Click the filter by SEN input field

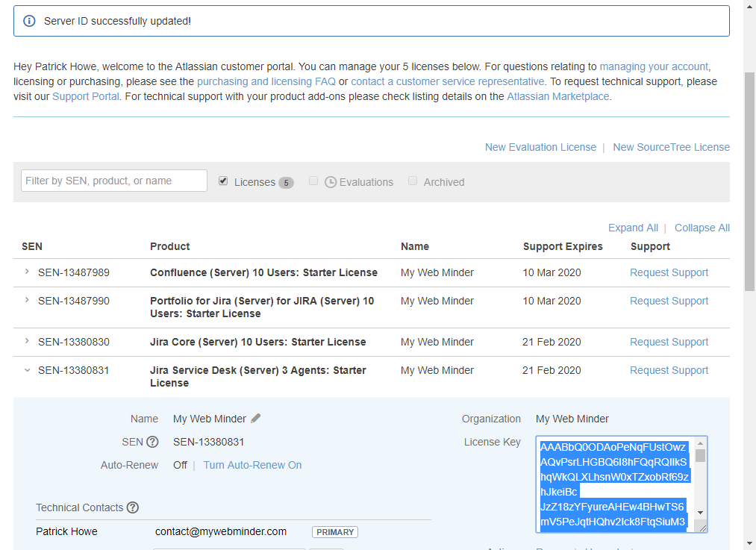tap(114, 181)
